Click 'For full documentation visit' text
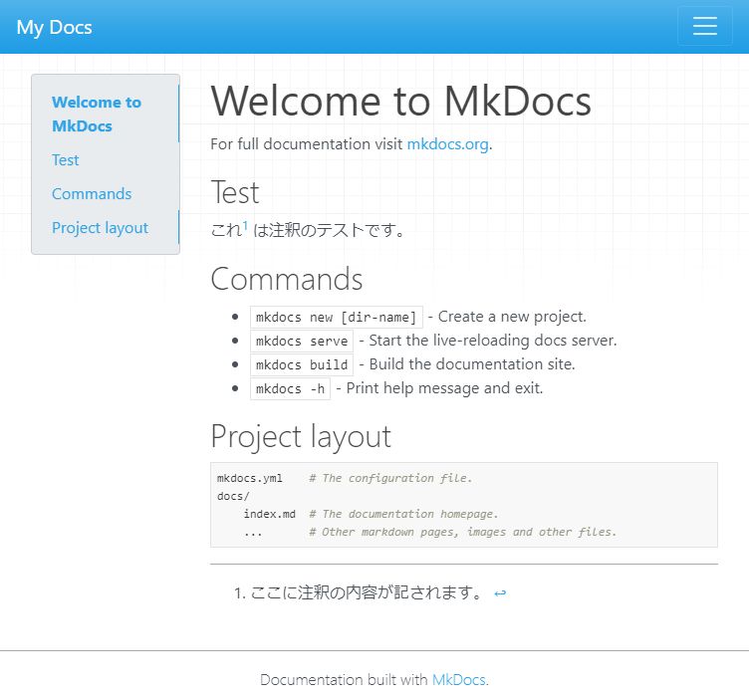Viewport: 749px width, 700px height. [x=306, y=144]
